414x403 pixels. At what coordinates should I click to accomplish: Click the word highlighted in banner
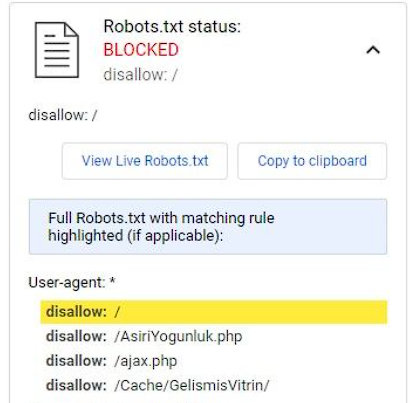coord(86,236)
